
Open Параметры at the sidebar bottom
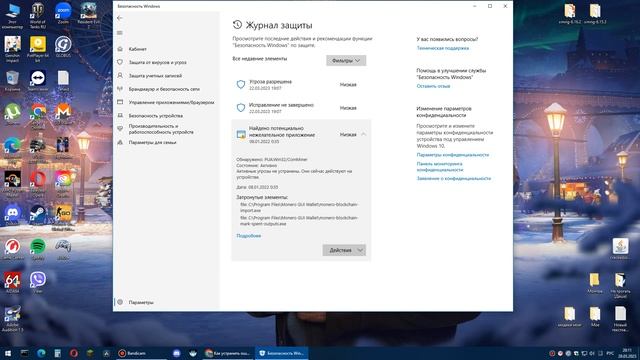(x=141, y=302)
